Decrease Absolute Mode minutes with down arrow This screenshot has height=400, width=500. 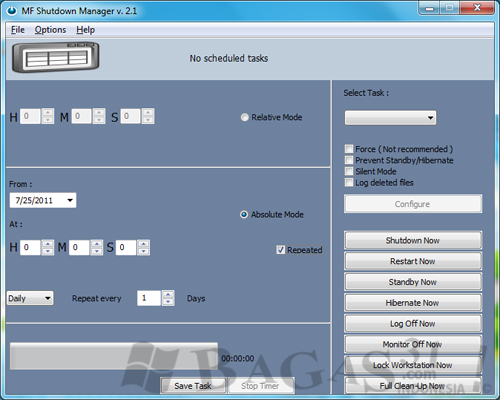pyautogui.click(x=97, y=251)
